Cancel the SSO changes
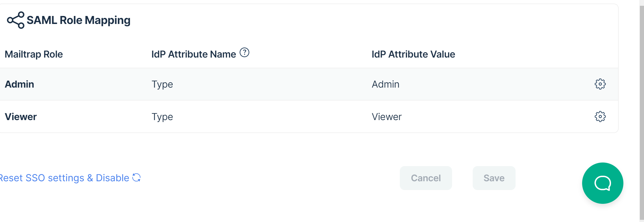The width and height of the screenshot is (644, 222). (426, 178)
